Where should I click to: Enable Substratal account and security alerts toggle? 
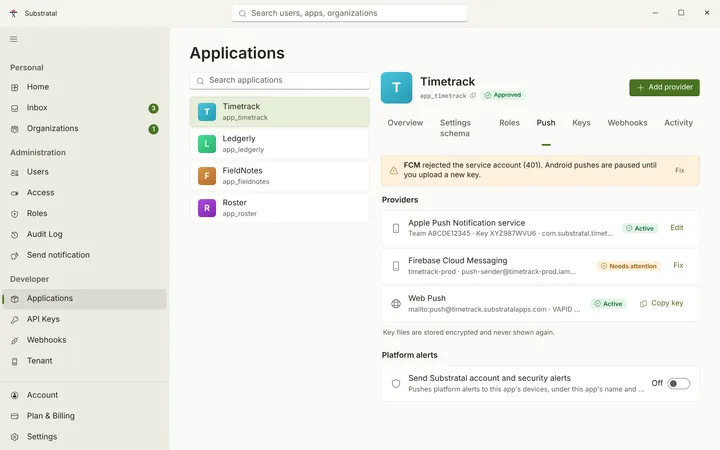point(678,383)
